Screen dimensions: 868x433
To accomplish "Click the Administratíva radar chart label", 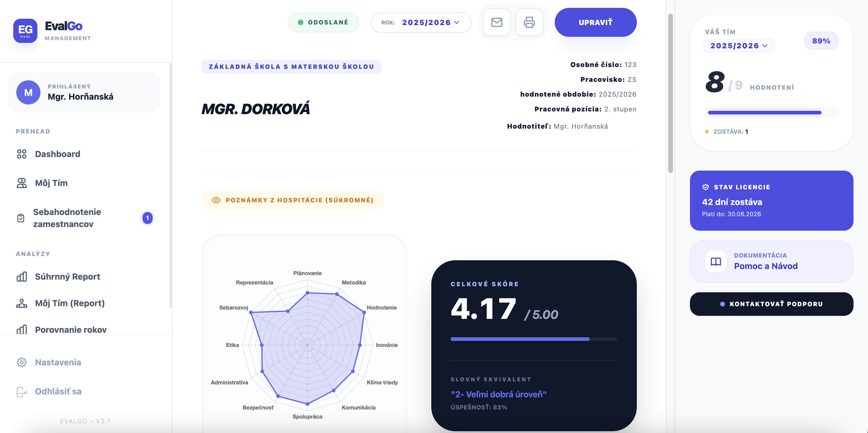I will coord(229,382).
